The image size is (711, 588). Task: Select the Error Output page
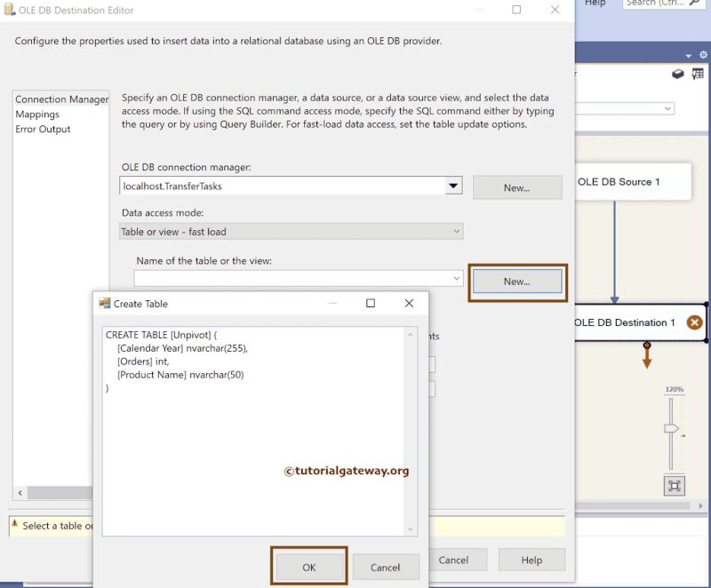click(43, 129)
